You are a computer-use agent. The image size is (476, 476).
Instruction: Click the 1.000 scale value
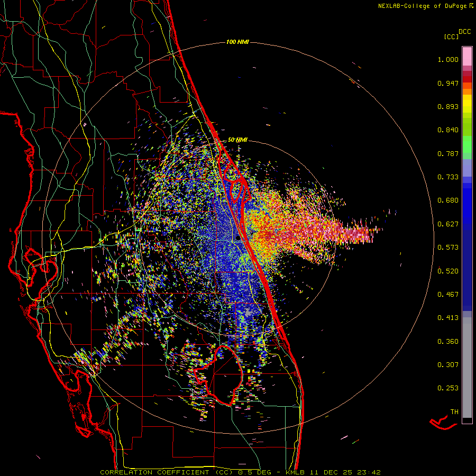coord(448,59)
